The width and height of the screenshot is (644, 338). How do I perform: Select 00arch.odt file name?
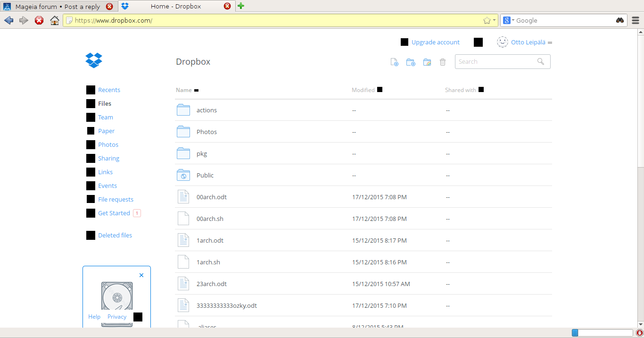tap(212, 197)
